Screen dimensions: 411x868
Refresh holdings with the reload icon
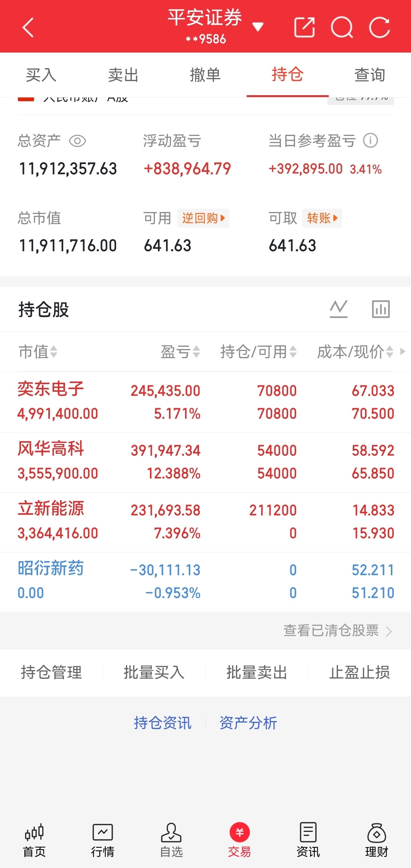(379, 27)
